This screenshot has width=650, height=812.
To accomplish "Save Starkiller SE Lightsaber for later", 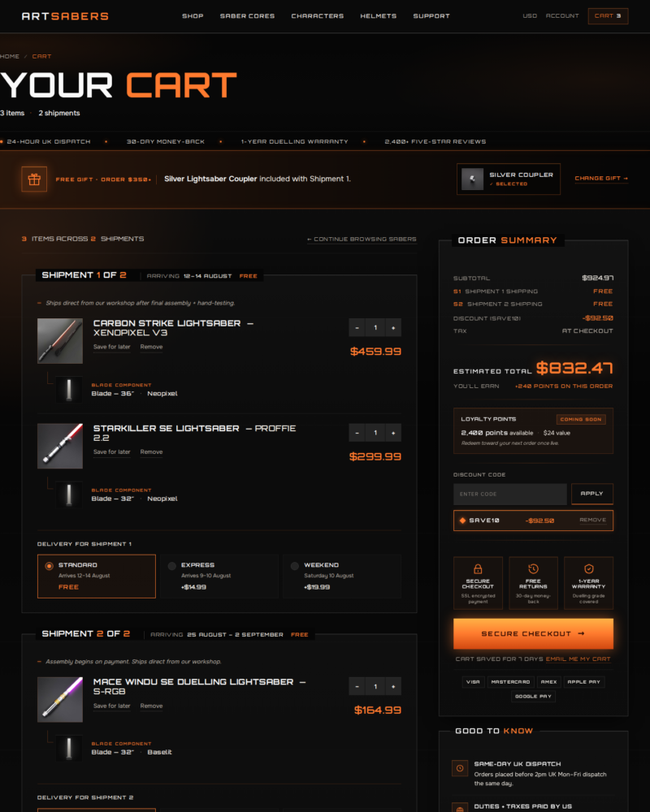I will pyautogui.click(x=112, y=452).
